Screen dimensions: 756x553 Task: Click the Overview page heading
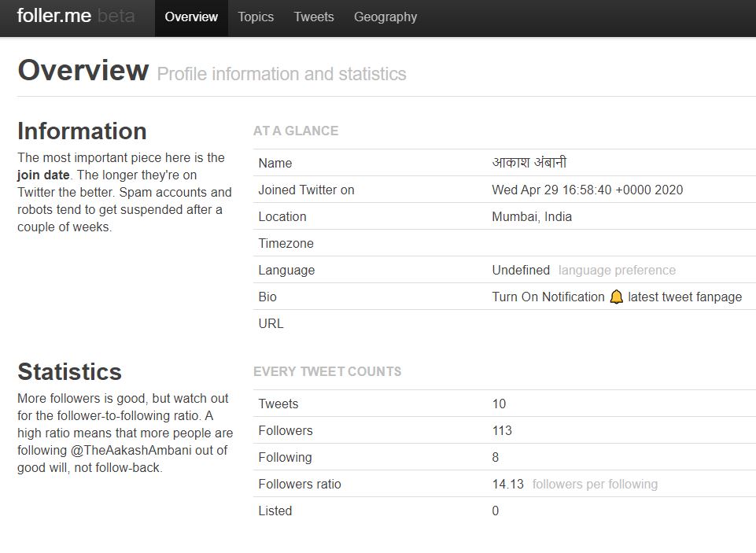[x=83, y=70]
